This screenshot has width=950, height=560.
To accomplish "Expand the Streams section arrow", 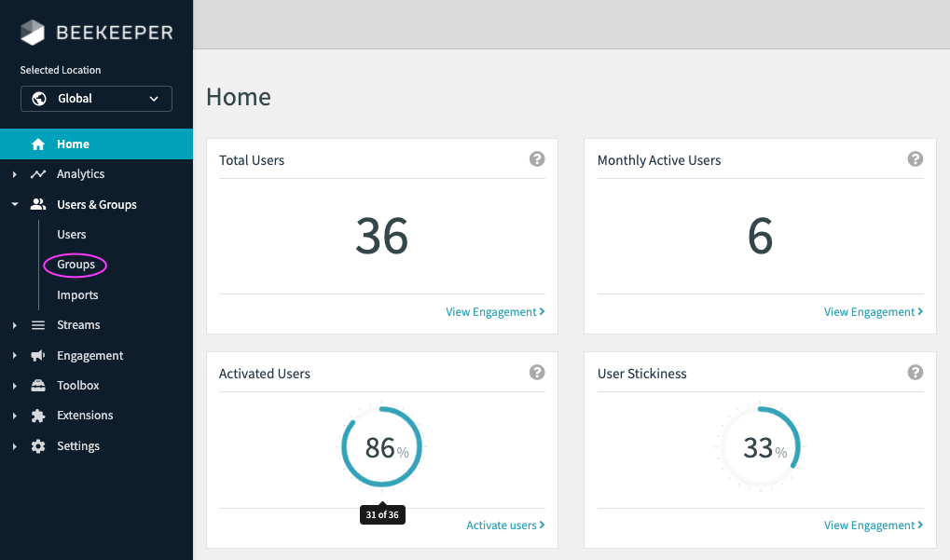I will click(x=15, y=325).
